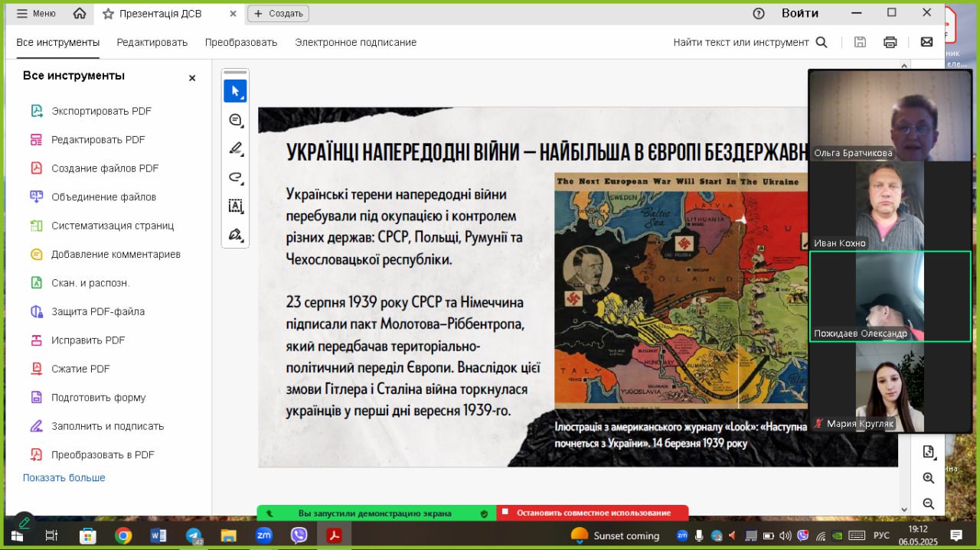This screenshot has width=980, height=550.
Task: Click the Zoom sharing shield icon
Action: click(x=484, y=513)
